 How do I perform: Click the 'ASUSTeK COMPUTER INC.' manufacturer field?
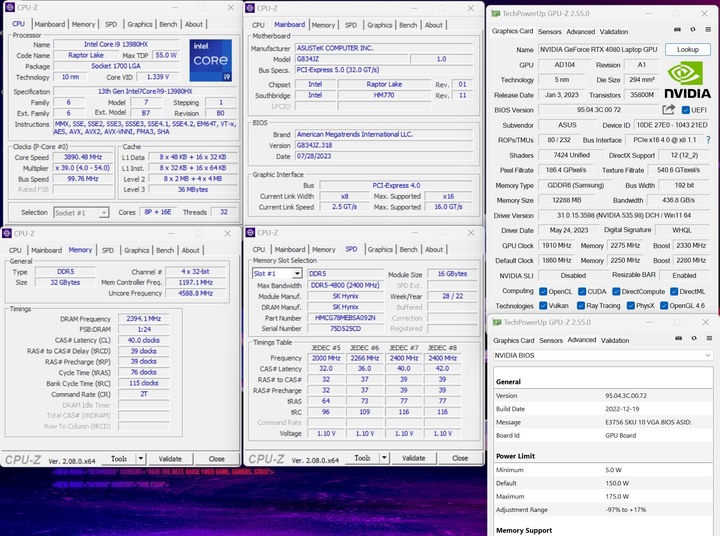(x=383, y=48)
